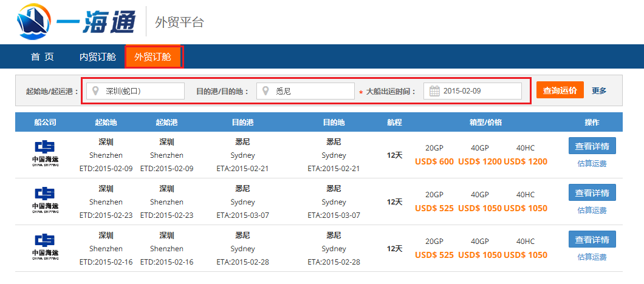Click destination field showing 悉尼

[x=306, y=90]
